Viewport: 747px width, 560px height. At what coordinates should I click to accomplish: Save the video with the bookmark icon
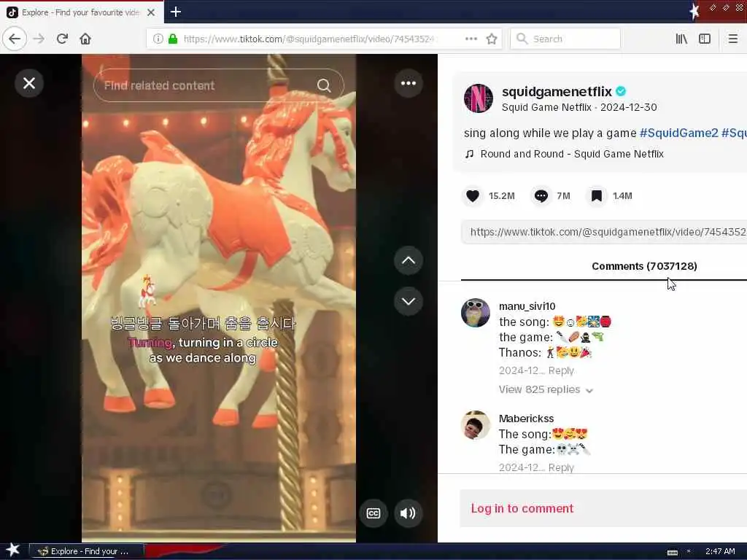tap(597, 195)
